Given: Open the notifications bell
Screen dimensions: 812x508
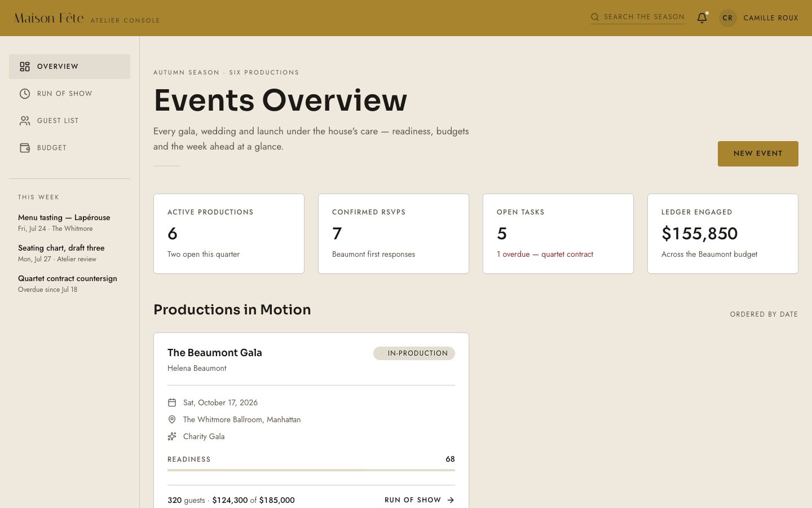Looking at the screenshot, I should (x=702, y=17).
